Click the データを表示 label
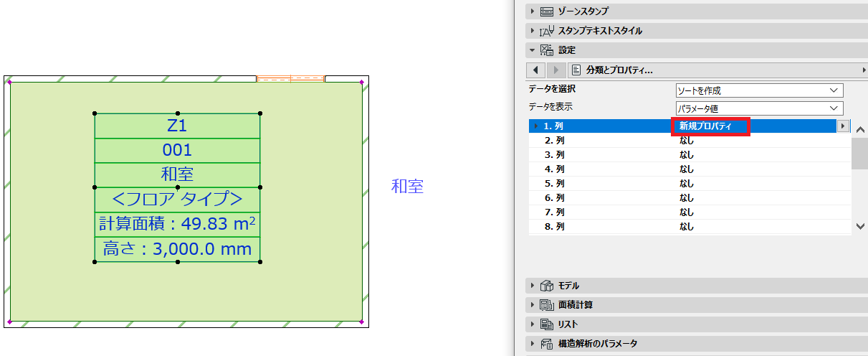This screenshot has width=868, height=356. [552, 107]
